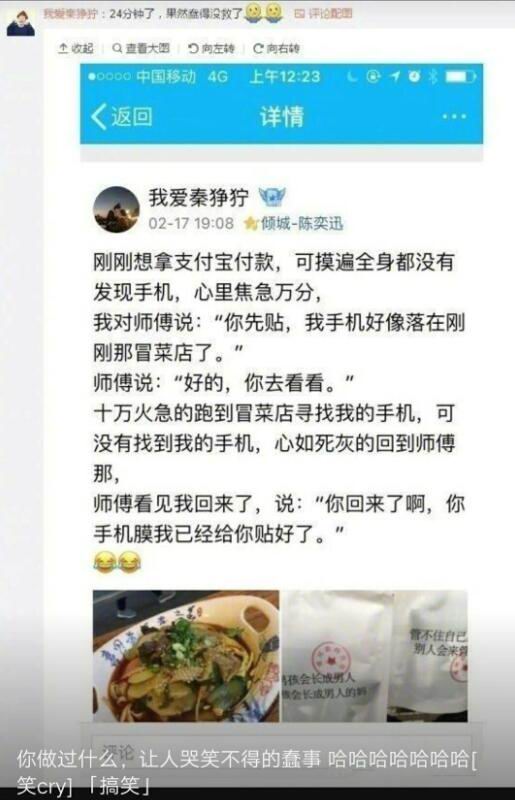Click the 收起 collapse image link
Screen dimensions: 515x800
tap(76, 48)
